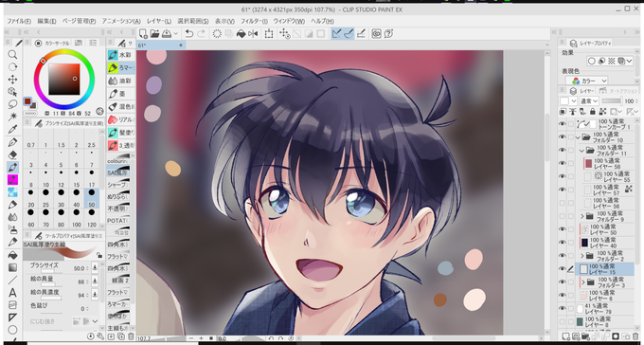Viewport: 644px width, 345px height.
Task: Toggle visibility of レイヤー 40
Action: coord(562,243)
